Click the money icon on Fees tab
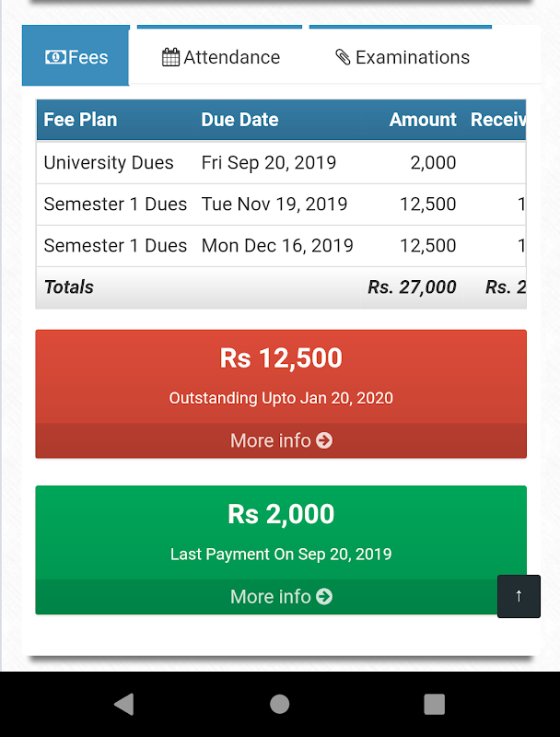The height and width of the screenshot is (737, 560). (x=55, y=57)
